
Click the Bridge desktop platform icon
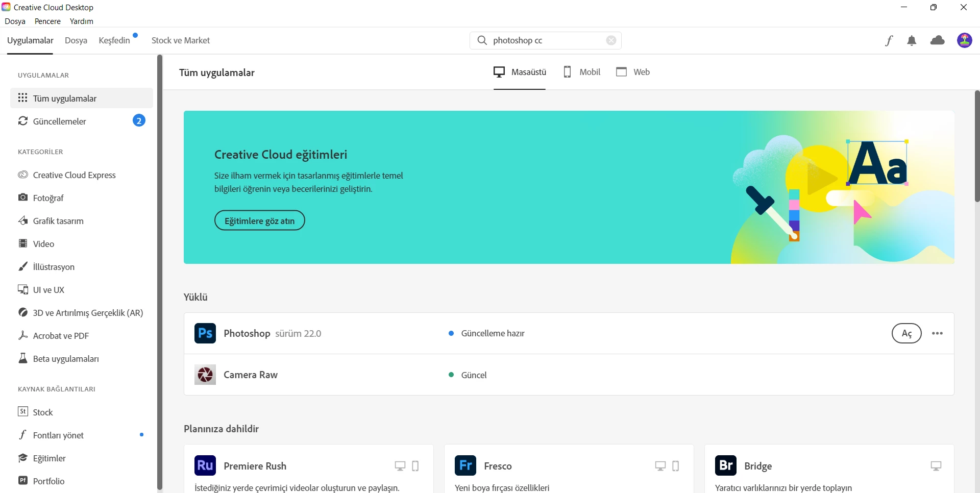(936, 466)
